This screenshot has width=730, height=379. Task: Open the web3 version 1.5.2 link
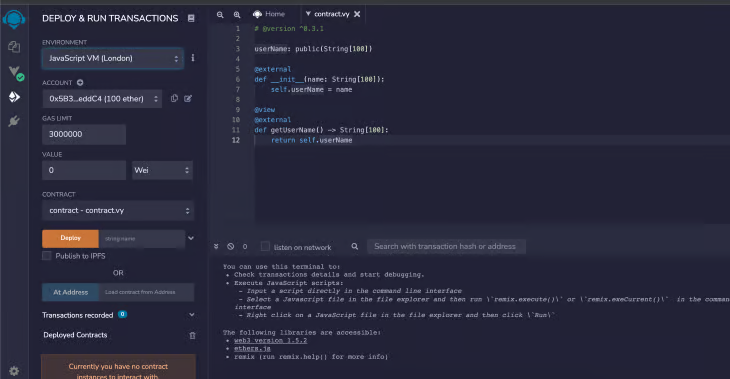pyautogui.click(x=270, y=340)
